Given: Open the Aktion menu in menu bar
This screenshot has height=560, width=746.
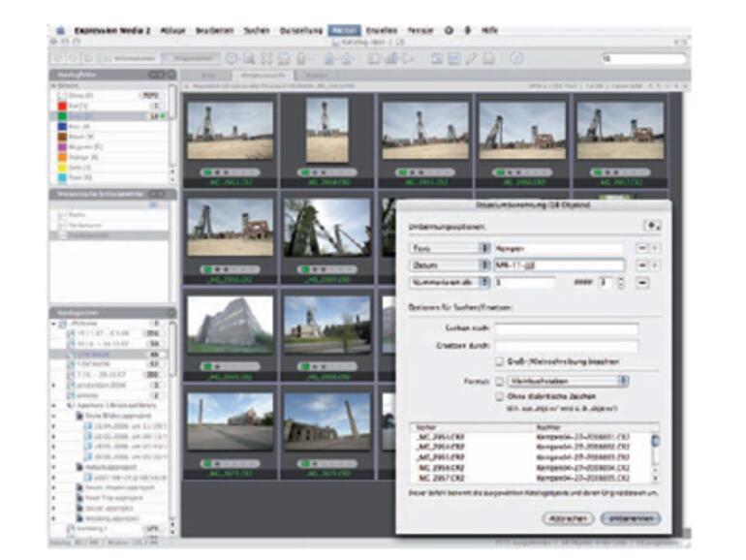Looking at the screenshot, I should pos(342,30).
